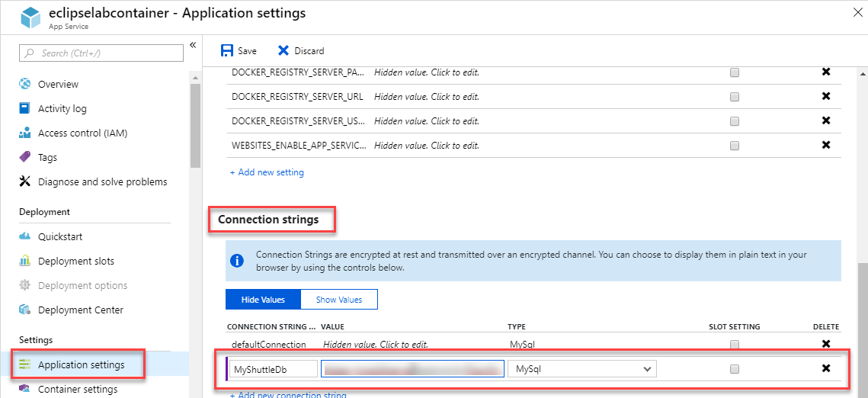Click the Deployment Center icon
This screenshot has height=398, width=868.
tap(25, 310)
